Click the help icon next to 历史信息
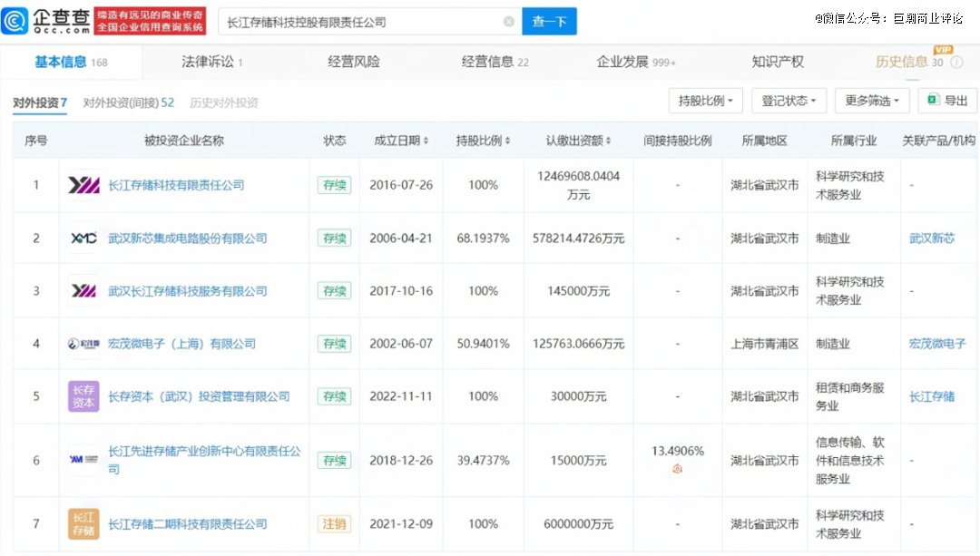980x556 pixels. pos(957,62)
